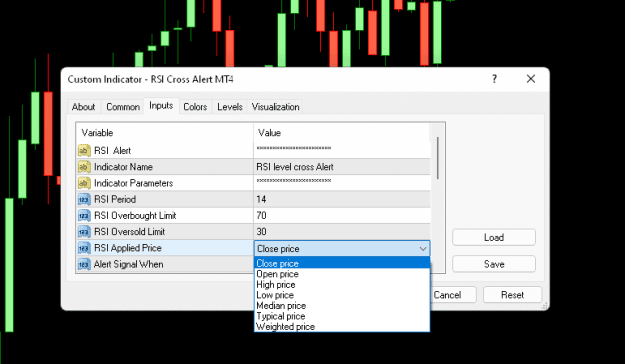This screenshot has width=625, height=364.
Task: Click the Cancel button
Action: click(454, 295)
